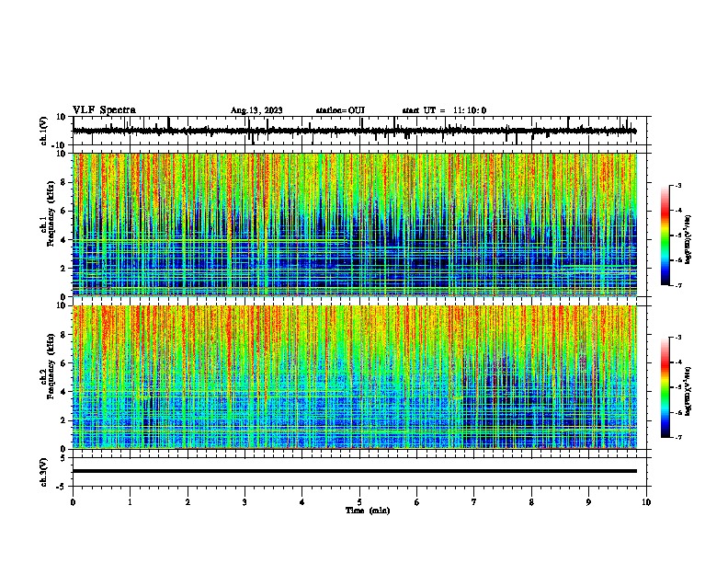Click the log(PSD) label beside ch.1 colorbar
Viewport: 728px width, 563px height.
pyautogui.click(x=688, y=239)
